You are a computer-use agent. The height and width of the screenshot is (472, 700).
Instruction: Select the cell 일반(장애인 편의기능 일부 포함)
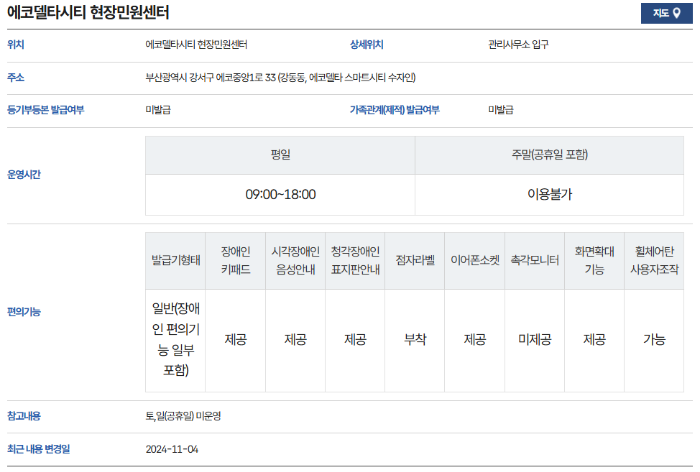175,339
